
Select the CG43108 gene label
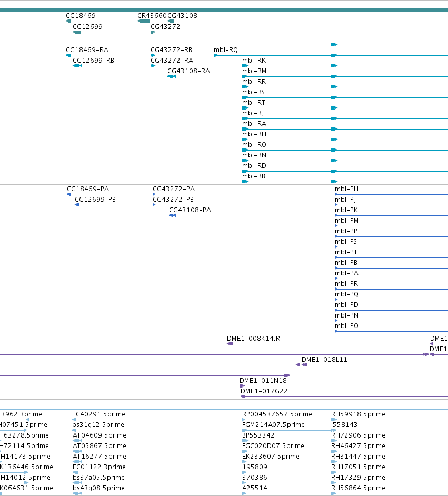coord(183,15)
